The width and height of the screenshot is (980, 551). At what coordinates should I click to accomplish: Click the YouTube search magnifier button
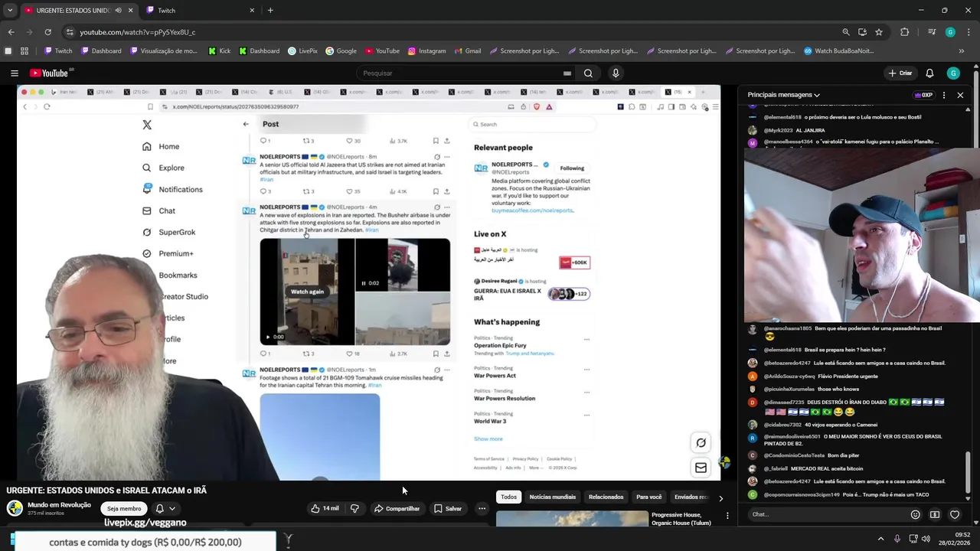(x=588, y=73)
